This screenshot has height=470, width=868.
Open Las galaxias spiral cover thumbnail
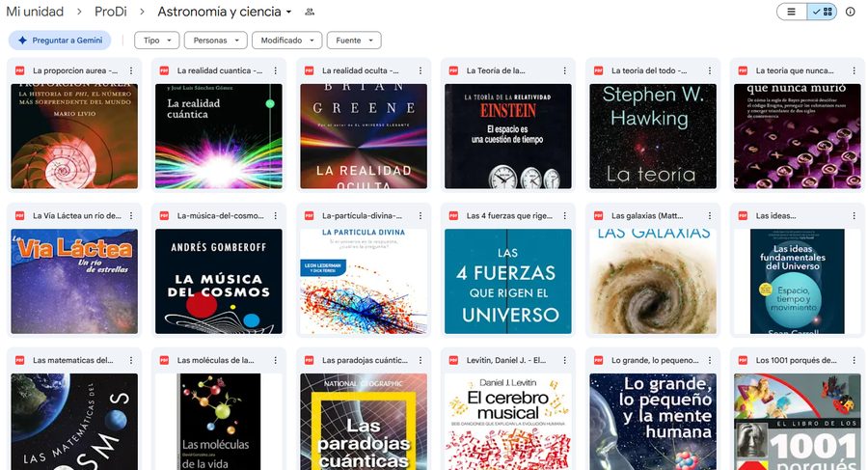[x=653, y=281]
